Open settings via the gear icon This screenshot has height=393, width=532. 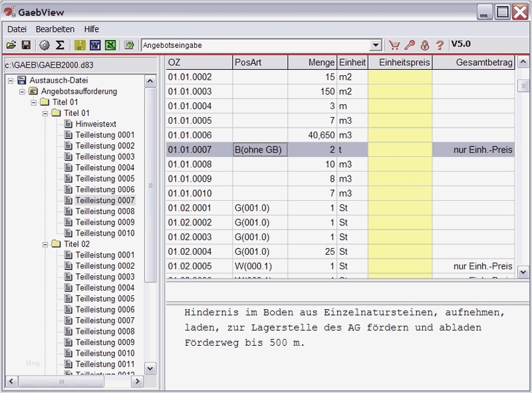tap(45, 45)
